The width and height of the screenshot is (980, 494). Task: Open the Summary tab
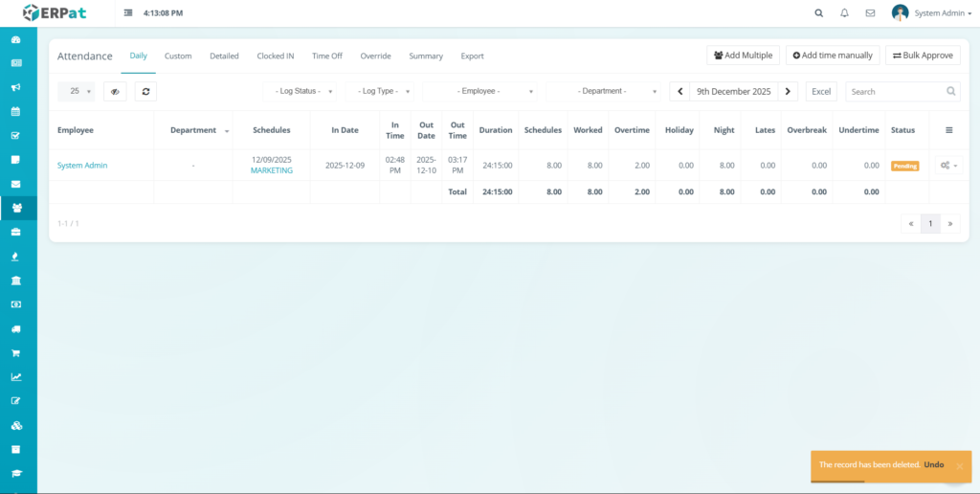426,56
